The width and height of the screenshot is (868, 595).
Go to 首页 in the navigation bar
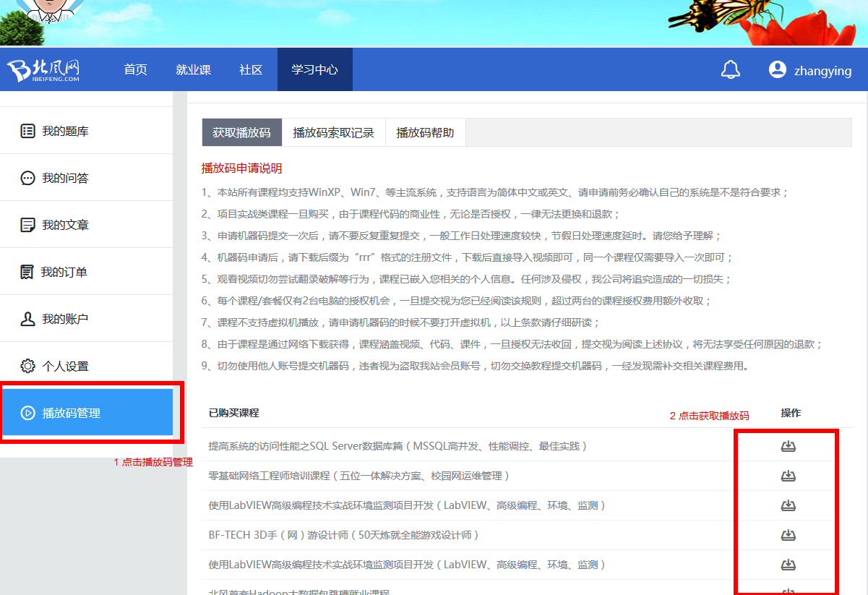135,69
